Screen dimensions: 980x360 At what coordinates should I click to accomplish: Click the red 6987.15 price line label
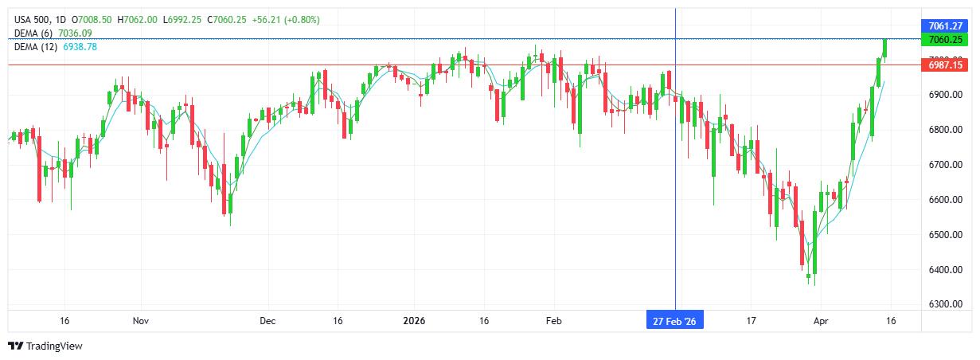click(945, 65)
